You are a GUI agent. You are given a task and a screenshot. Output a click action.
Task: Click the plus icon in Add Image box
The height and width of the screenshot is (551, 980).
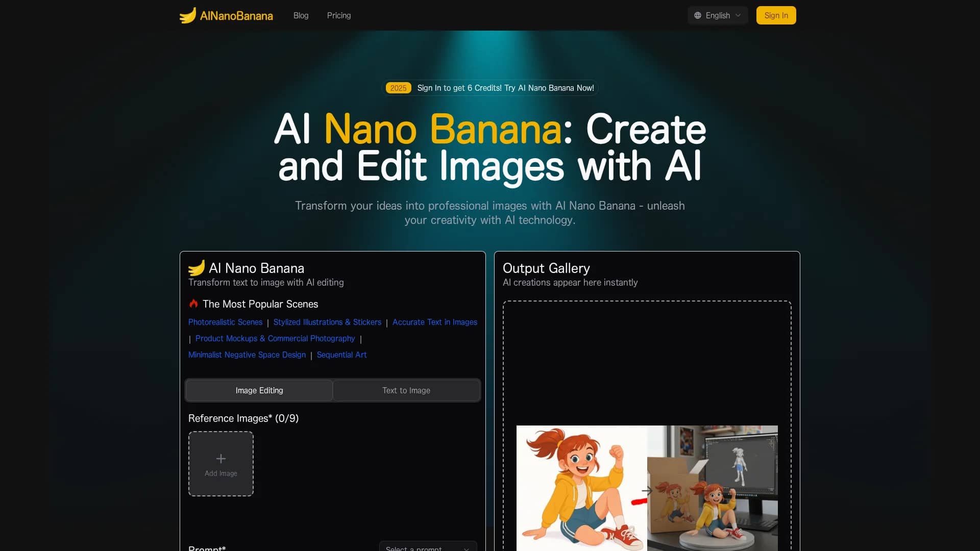[x=221, y=459]
